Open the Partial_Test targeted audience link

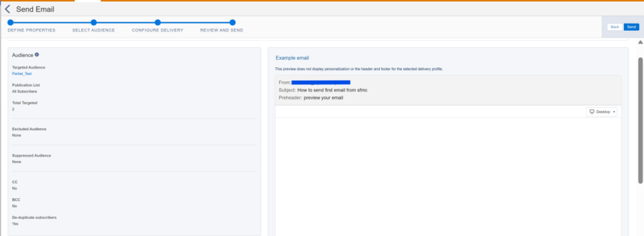(x=22, y=74)
